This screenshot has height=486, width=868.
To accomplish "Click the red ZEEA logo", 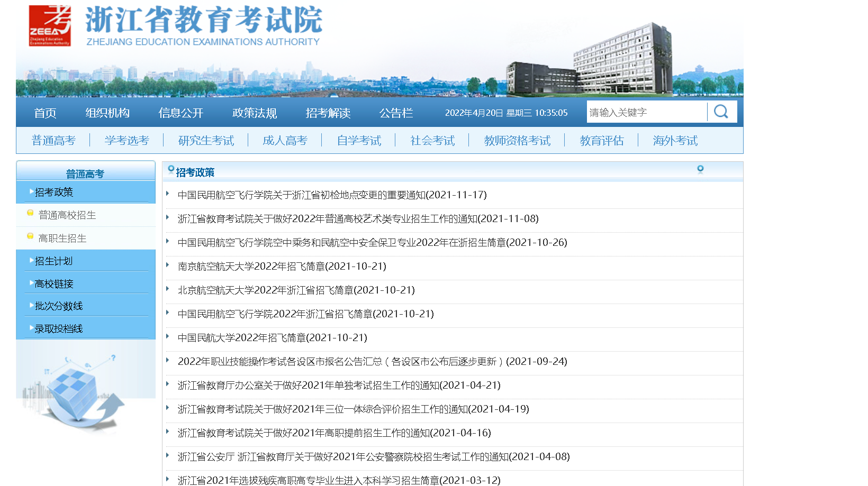I will pos(50,25).
